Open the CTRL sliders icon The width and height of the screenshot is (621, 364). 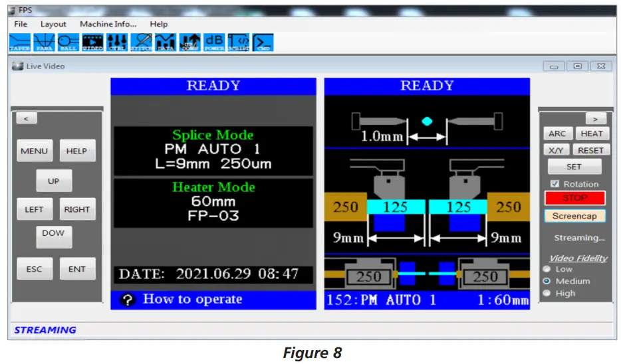point(117,43)
